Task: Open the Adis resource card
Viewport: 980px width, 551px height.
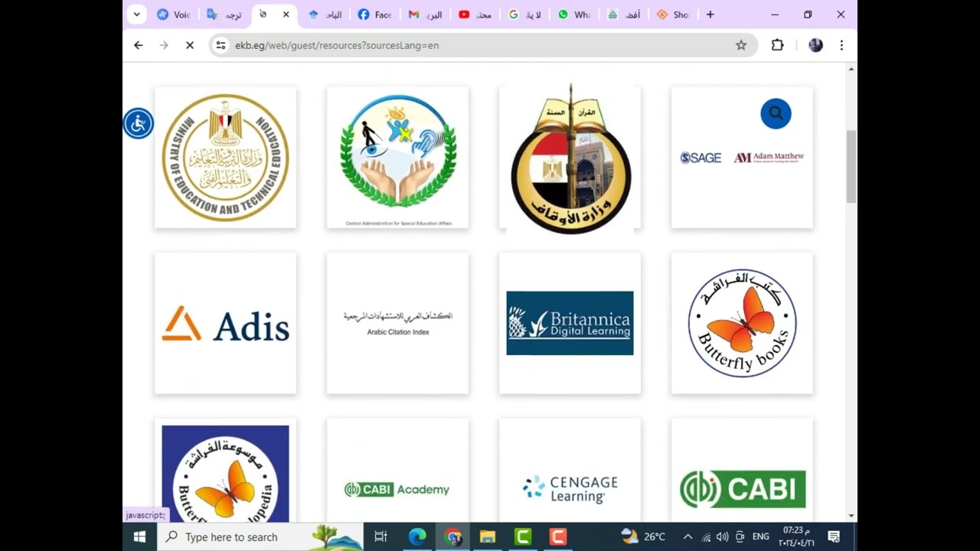Action: 225,323
